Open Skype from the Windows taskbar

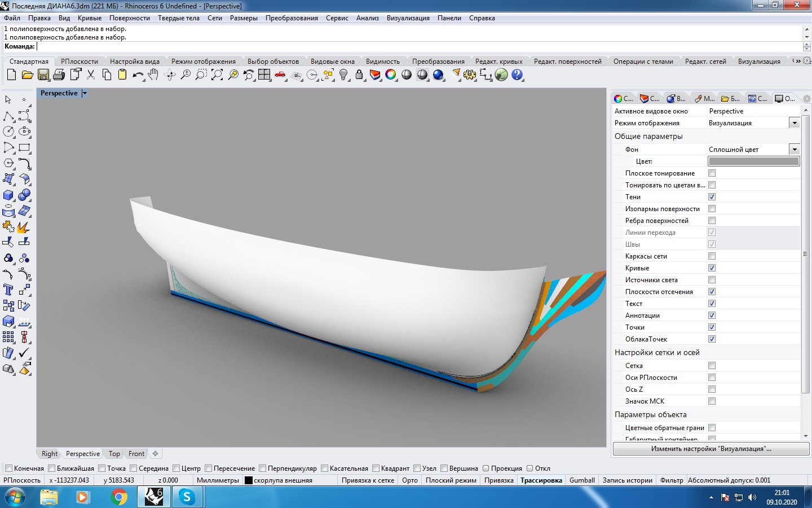coord(187,497)
